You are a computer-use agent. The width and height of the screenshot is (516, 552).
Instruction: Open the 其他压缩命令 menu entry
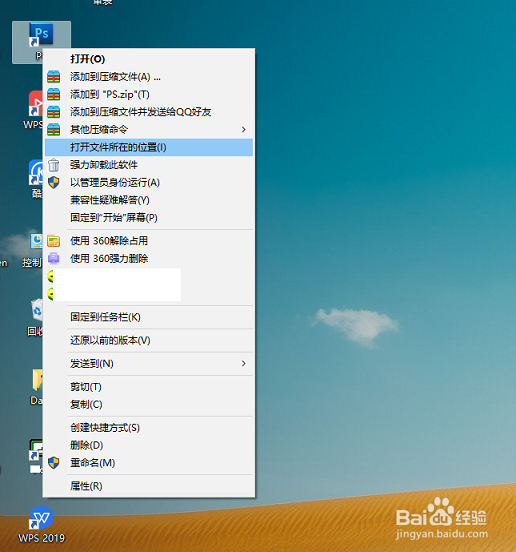click(149, 130)
